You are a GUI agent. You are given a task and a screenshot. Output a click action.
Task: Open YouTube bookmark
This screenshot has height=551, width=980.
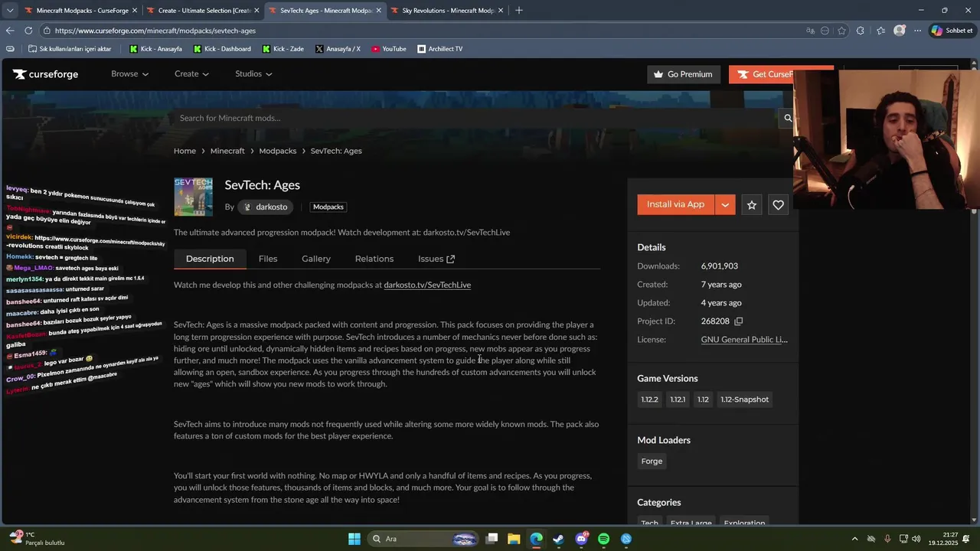(389, 49)
